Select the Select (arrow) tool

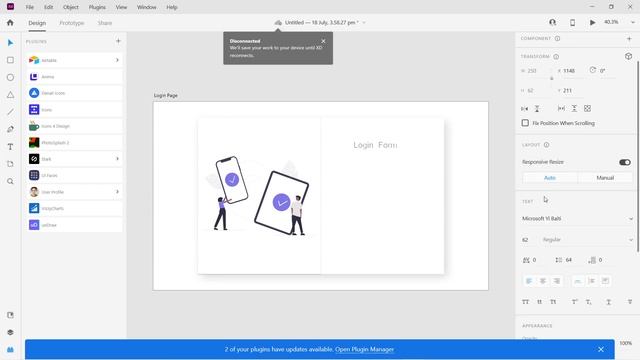tap(11, 43)
